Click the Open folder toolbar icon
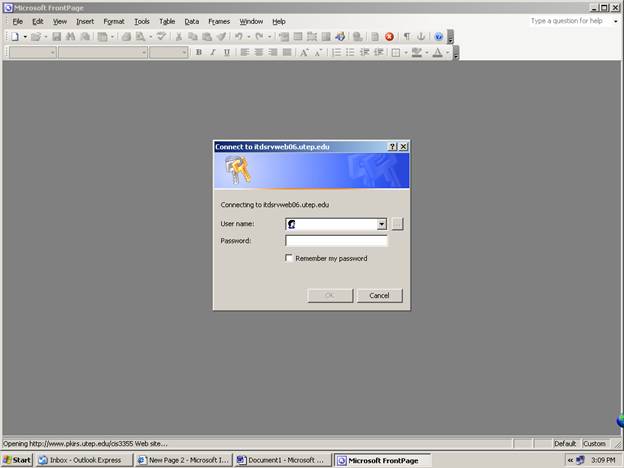 tap(36, 37)
